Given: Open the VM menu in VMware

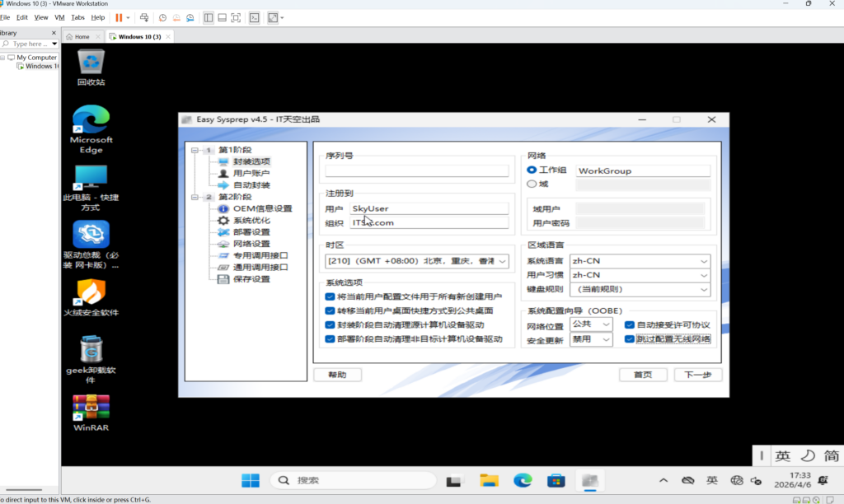Looking at the screenshot, I should pyautogui.click(x=59, y=17).
